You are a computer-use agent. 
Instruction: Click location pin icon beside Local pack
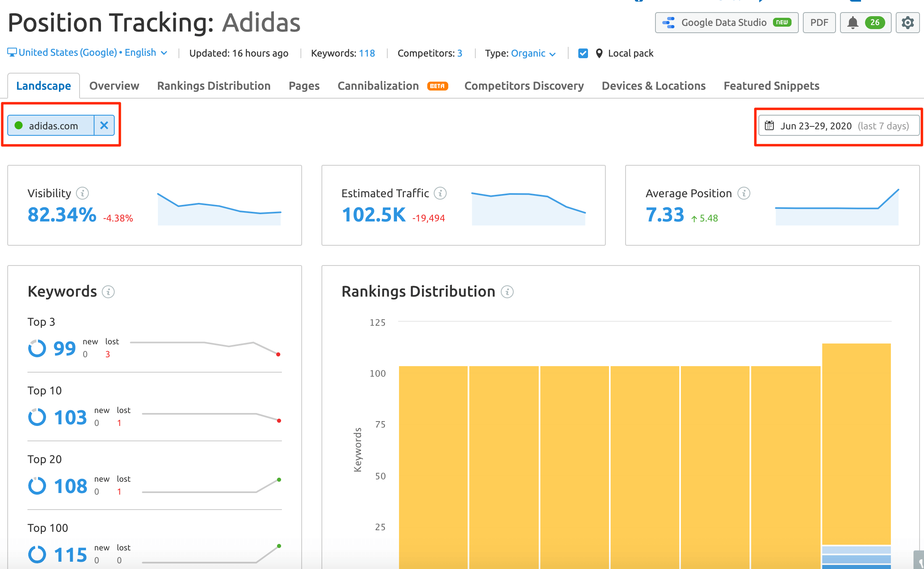coord(599,53)
